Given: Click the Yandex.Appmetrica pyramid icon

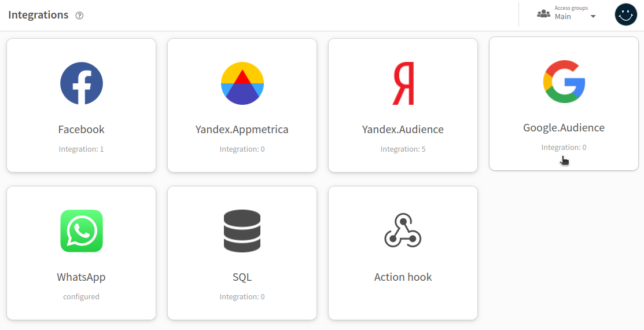Looking at the screenshot, I should (x=242, y=83).
